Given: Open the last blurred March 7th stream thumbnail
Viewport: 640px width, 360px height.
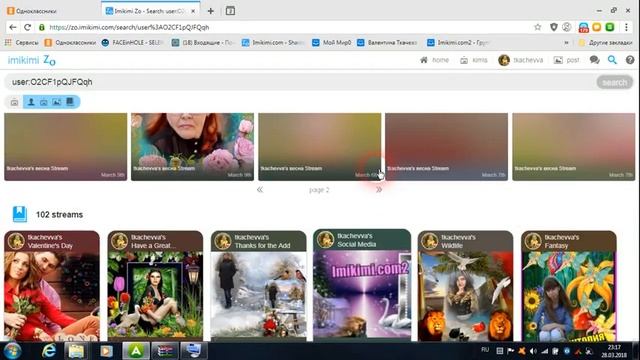Looking at the screenshot, I should click(x=573, y=147).
